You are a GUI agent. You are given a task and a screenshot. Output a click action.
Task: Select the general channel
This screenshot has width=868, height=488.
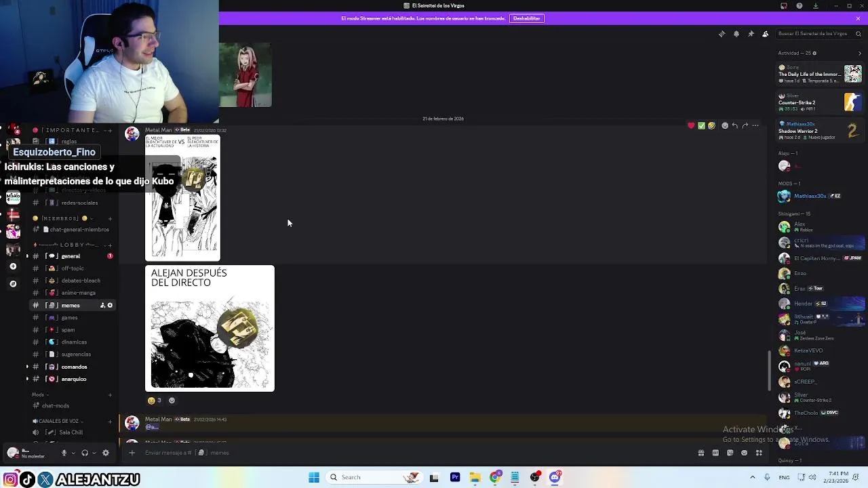pos(72,256)
